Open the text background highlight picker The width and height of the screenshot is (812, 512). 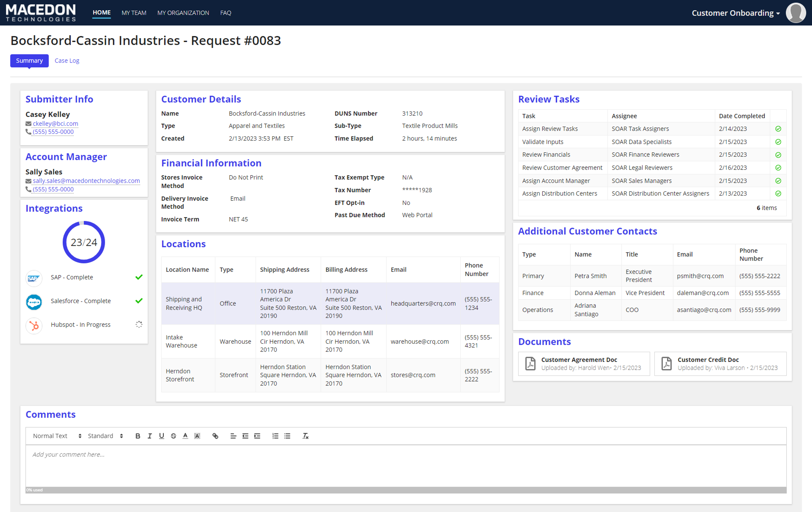click(197, 436)
